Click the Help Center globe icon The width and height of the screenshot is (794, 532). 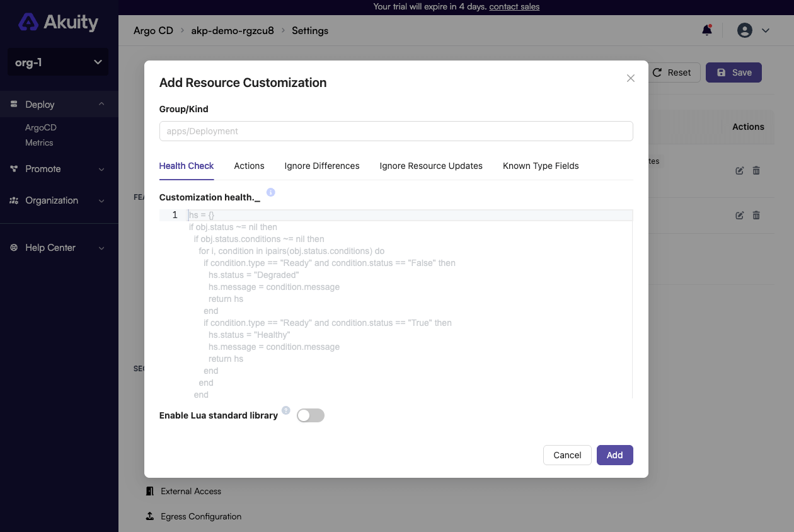tap(14, 247)
